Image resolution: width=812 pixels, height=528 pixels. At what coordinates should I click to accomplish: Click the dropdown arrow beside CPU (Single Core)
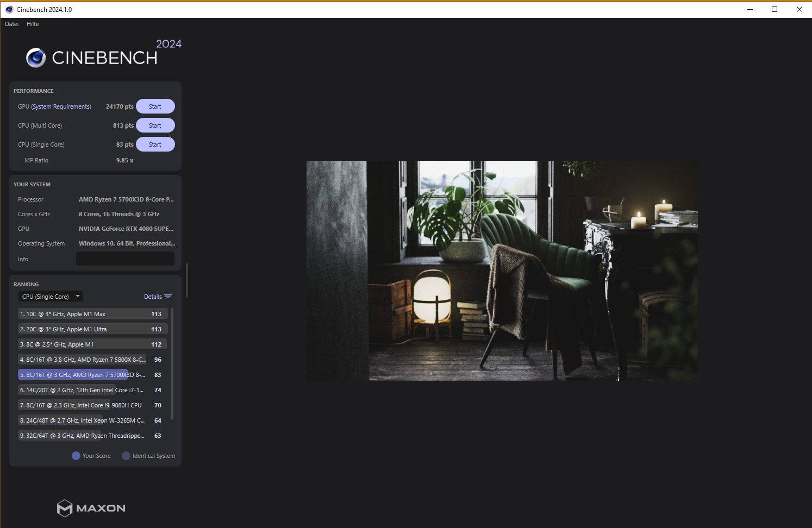[78, 296]
